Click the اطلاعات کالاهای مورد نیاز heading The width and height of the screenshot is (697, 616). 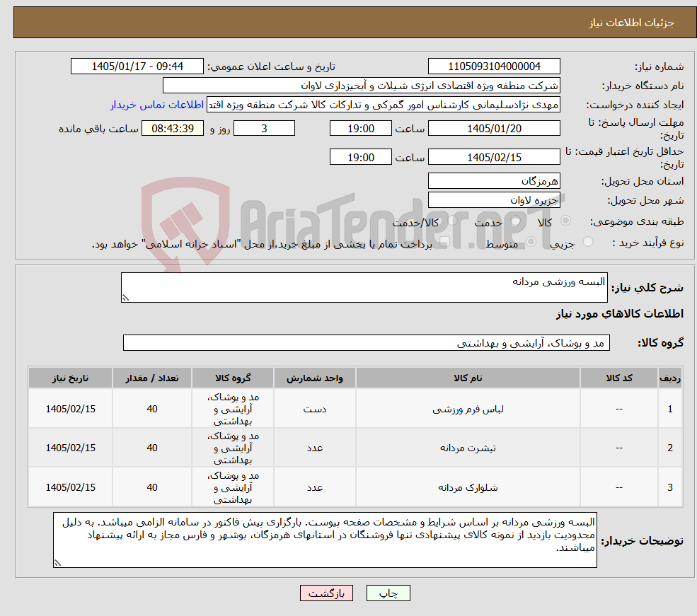[x=620, y=314]
